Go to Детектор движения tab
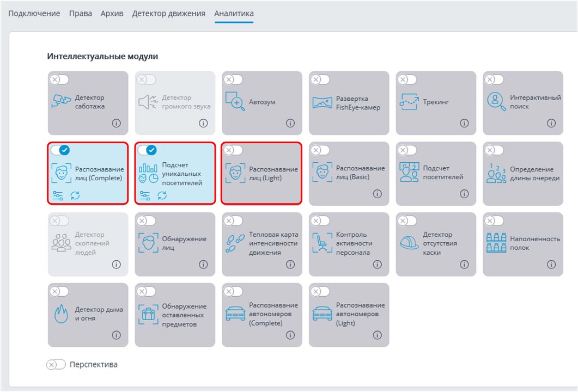The height and width of the screenshot is (392, 578). pyautogui.click(x=168, y=14)
